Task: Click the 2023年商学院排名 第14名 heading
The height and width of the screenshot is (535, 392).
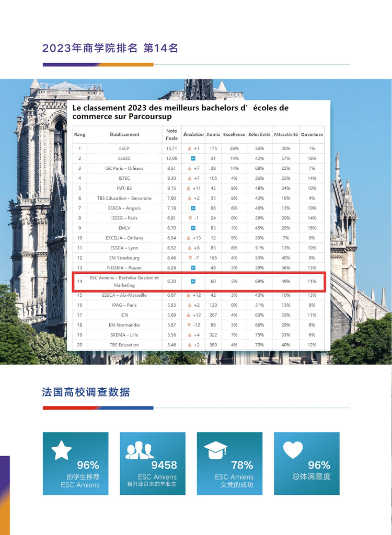Action: click(x=110, y=48)
